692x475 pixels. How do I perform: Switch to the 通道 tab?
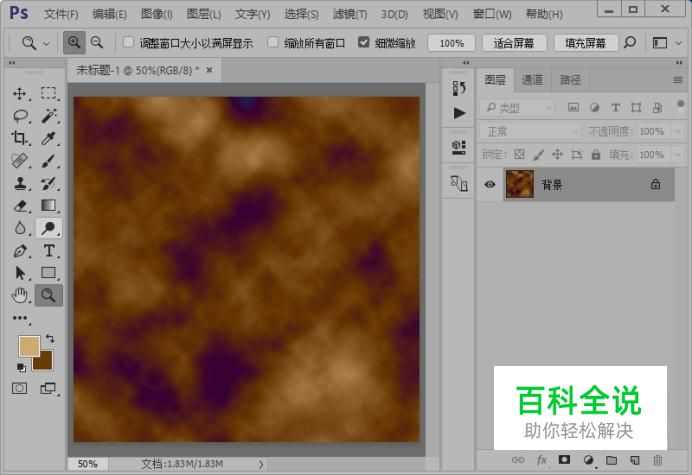click(x=532, y=80)
